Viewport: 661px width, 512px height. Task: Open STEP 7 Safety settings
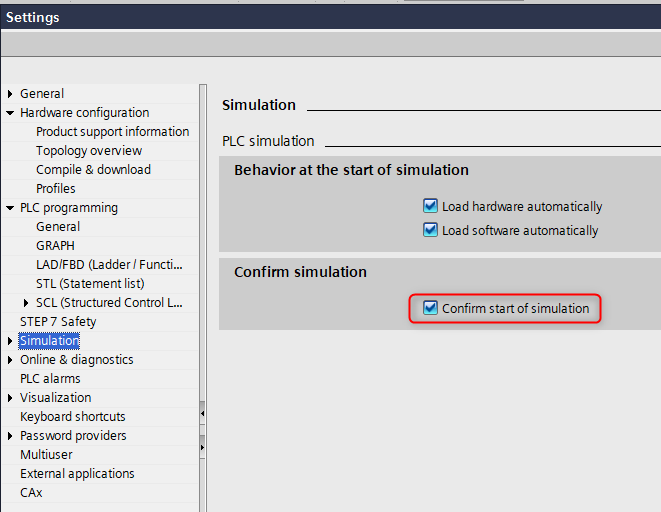pyautogui.click(x=58, y=322)
